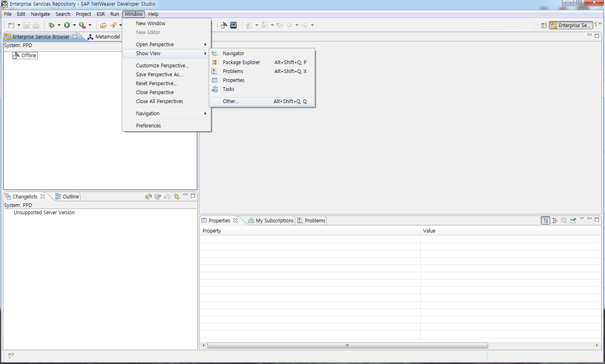The height and width of the screenshot is (364, 605).
Task: Click the Search flashlight toolbar icon
Action: [x=114, y=25]
